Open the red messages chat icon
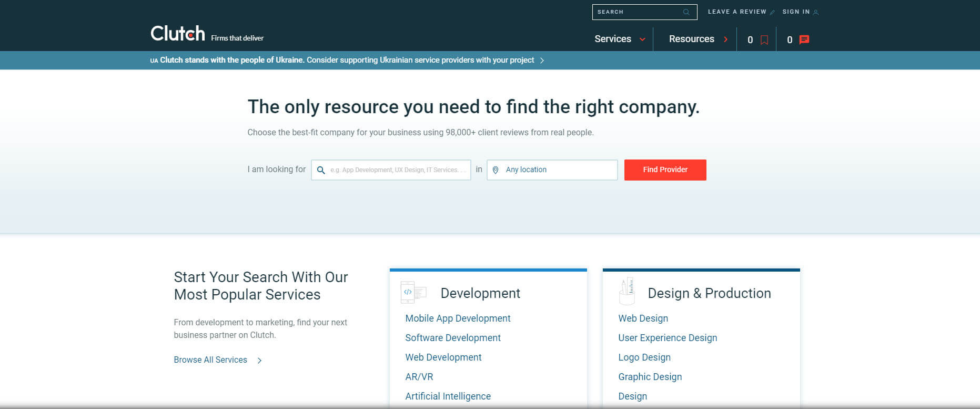Viewport: 980px width, 409px height. 804,39
